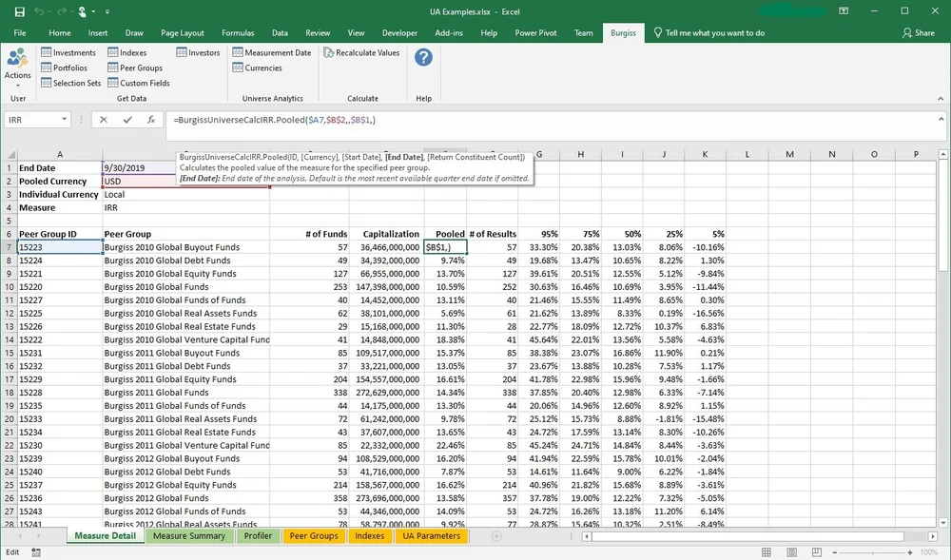951x560 pixels.
Task: Switch to Normal view in status bar
Action: point(767,552)
